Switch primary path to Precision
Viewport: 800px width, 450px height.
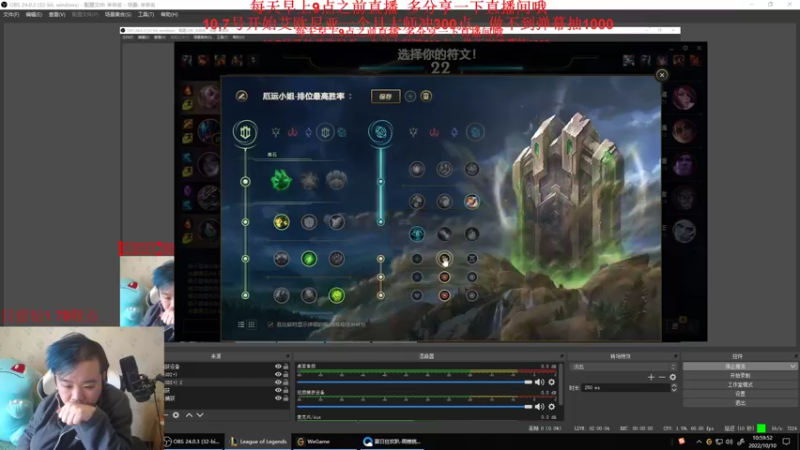pos(276,132)
